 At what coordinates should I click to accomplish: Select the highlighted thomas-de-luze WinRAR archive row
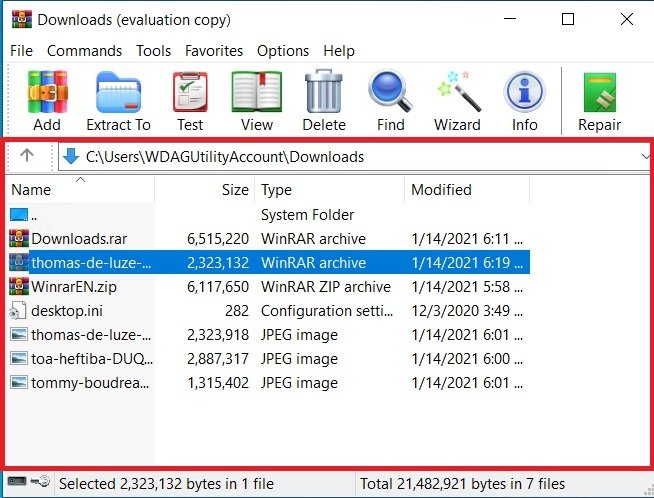[x=269, y=262]
